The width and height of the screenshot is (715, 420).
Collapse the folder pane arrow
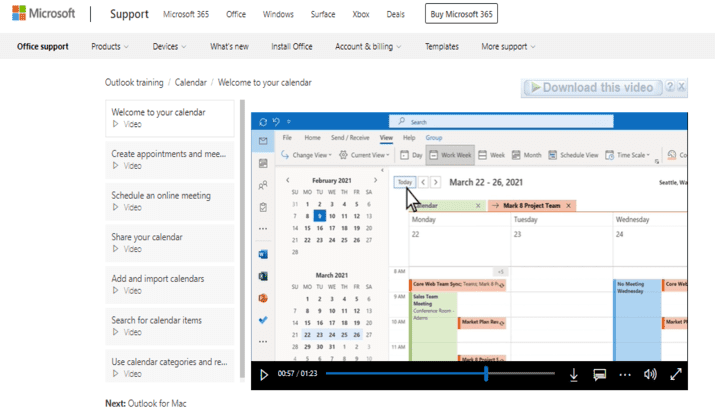point(382,170)
